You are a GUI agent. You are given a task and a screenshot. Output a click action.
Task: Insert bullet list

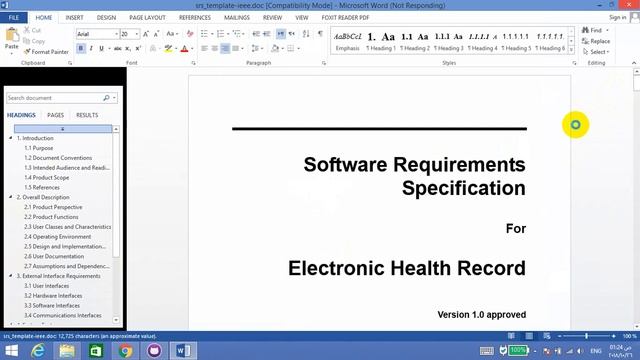204,34
